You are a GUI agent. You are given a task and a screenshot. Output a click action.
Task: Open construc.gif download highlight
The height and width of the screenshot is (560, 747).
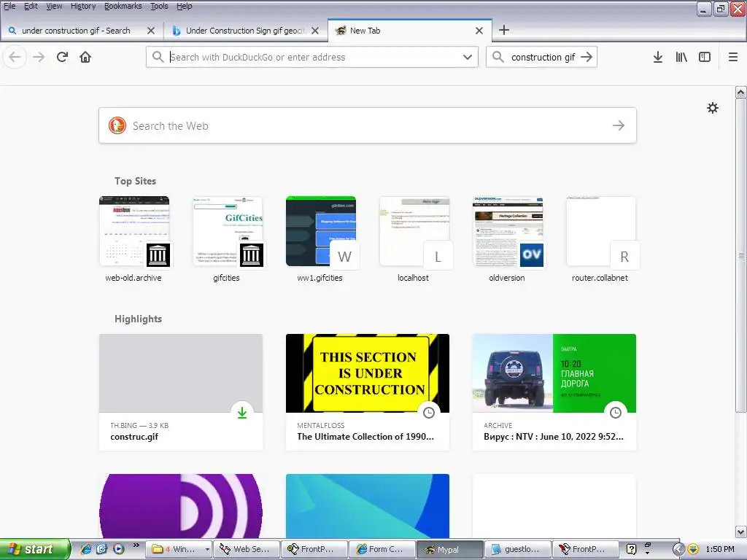(x=181, y=392)
